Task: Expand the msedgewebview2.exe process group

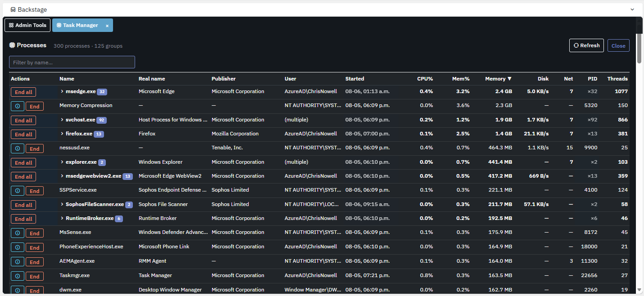Action: [62, 176]
